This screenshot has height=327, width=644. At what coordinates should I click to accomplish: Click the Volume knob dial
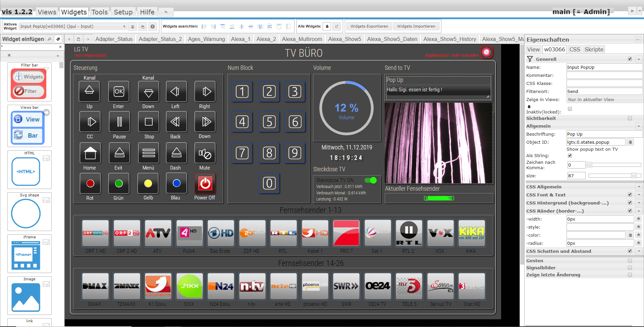coord(346,108)
